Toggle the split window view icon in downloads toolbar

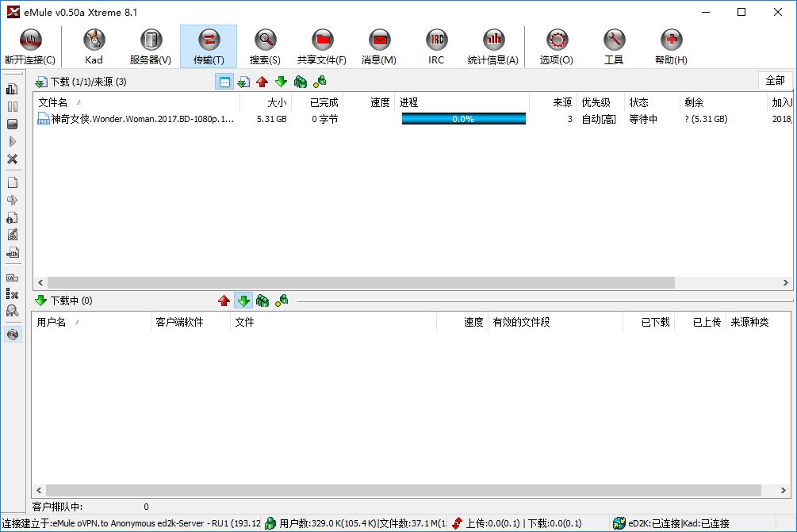pyautogui.click(x=224, y=82)
